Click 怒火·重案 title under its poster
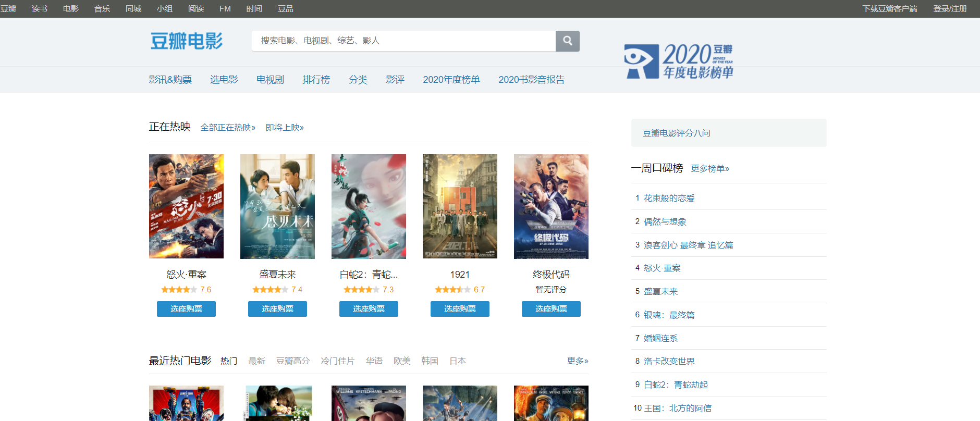This screenshot has width=980, height=421. [x=186, y=275]
